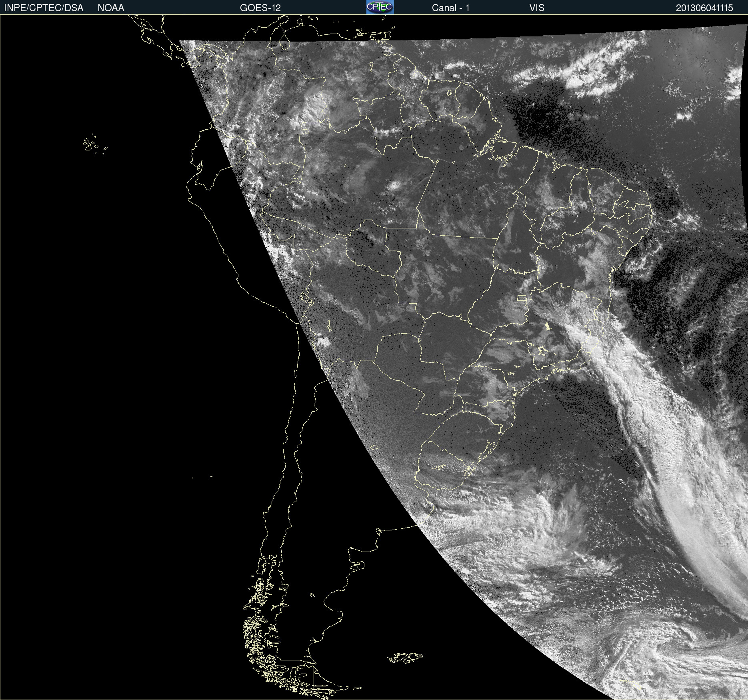Click the INPE/CPTEC/DSA header text
Viewport: 748px width, 700px height.
[44, 8]
